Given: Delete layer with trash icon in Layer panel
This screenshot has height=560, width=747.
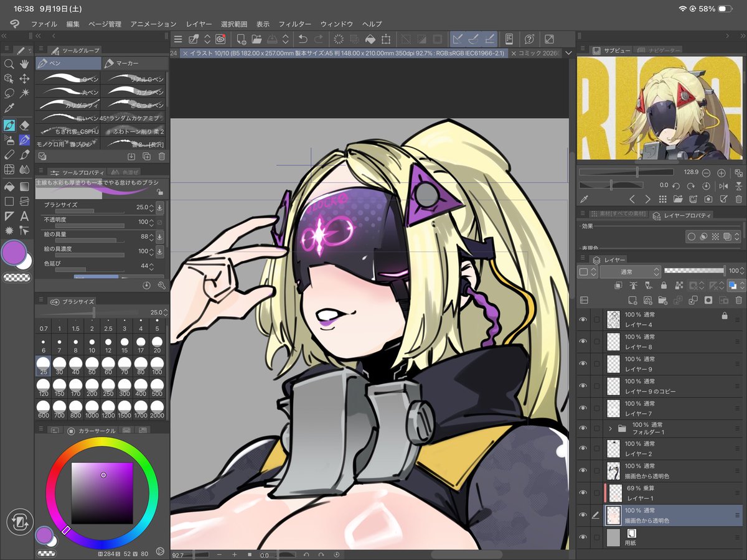Looking at the screenshot, I should pos(738,300).
